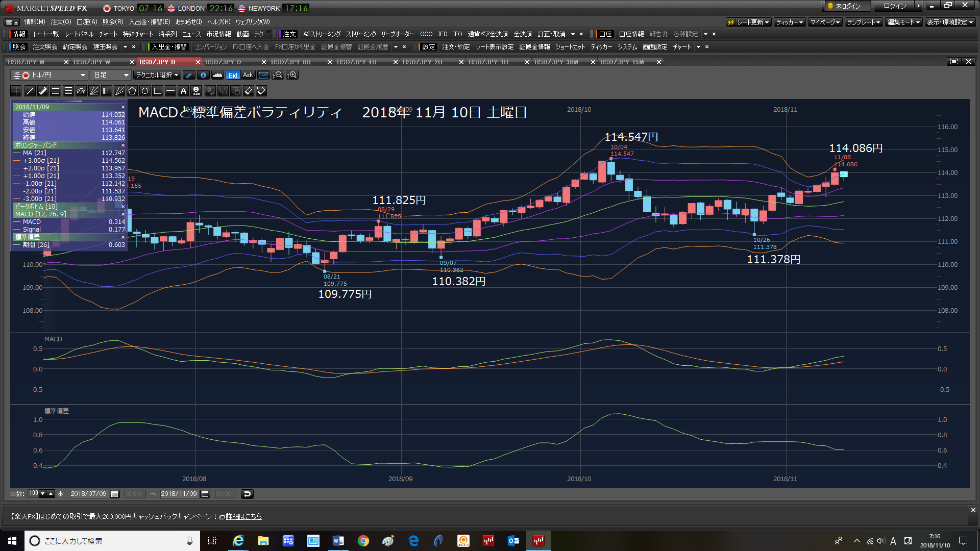The image size is (980, 551).
Task: Toggle Ask price display
Action: pyautogui.click(x=248, y=75)
